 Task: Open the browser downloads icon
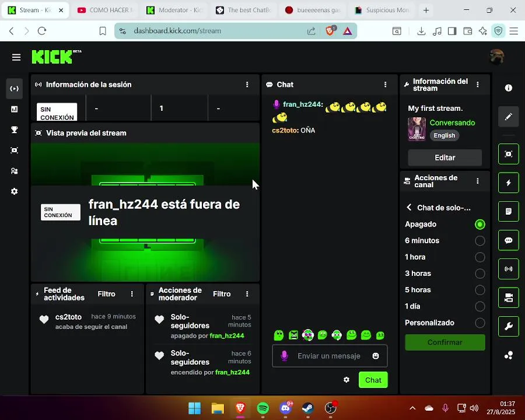(421, 31)
